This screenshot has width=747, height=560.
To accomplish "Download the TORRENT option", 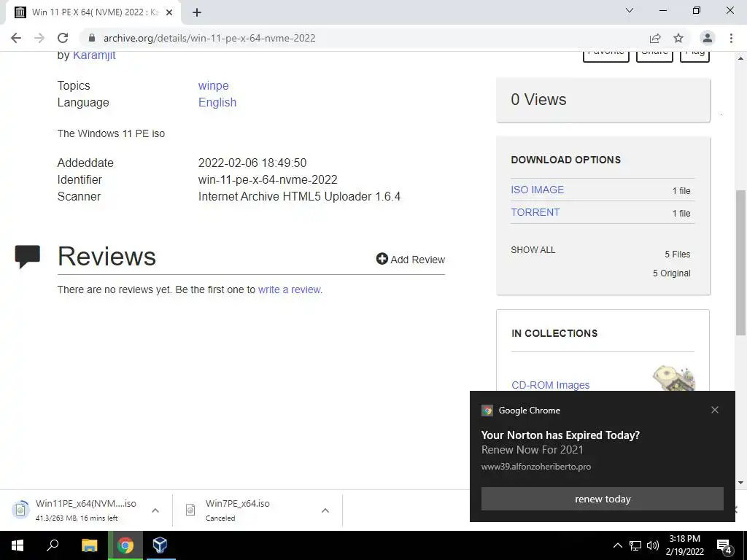I will point(535,212).
